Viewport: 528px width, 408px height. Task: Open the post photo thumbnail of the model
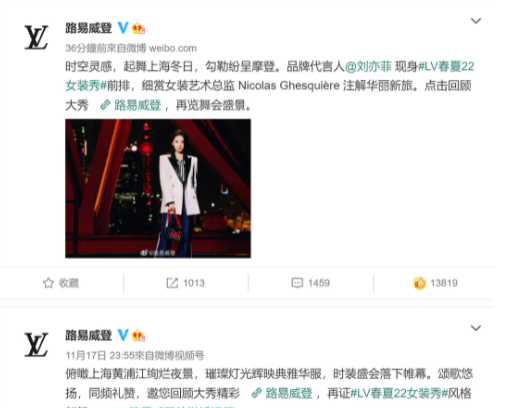pos(158,189)
